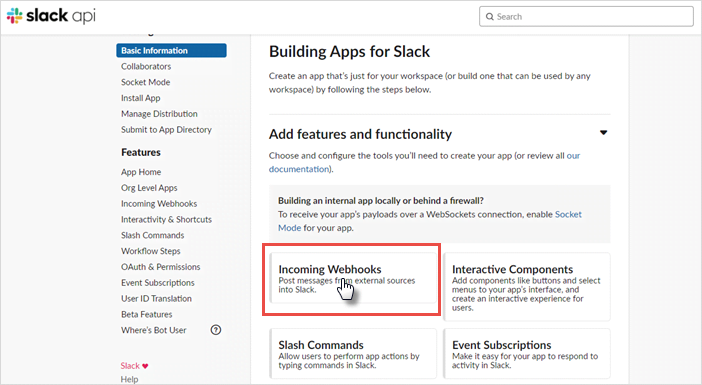Click the Slack API logo
The image size is (702, 385).
point(51,16)
